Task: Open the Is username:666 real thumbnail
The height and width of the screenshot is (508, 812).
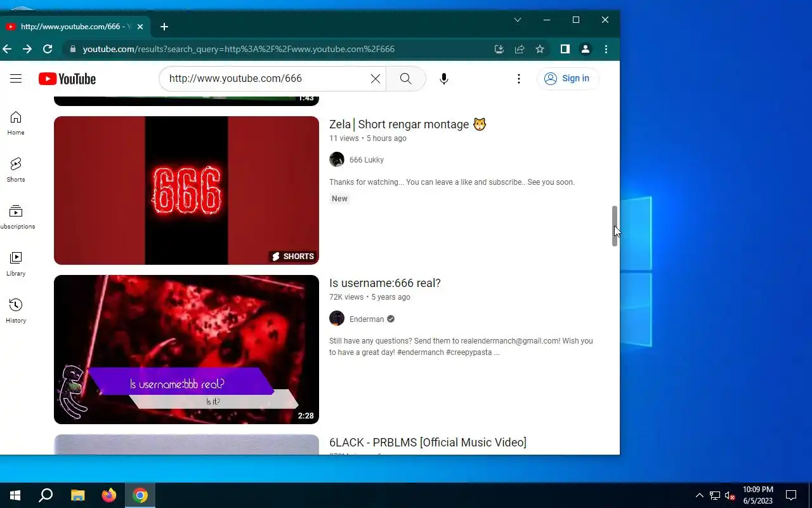Action: pyautogui.click(x=187, y=349)
